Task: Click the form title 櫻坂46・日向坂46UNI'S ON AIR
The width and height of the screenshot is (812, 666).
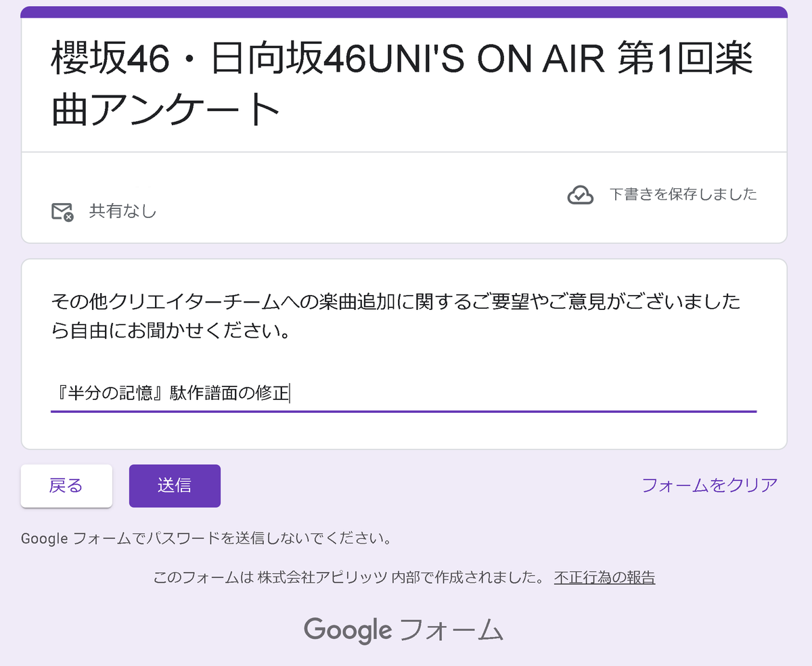Action: click(402, 84)
